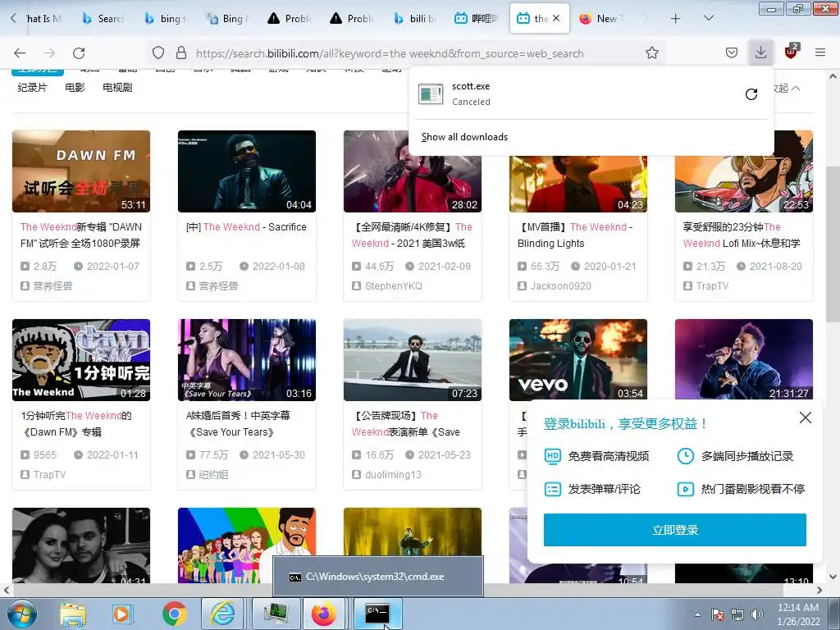Viewport: 840px width, 630px height.
Task: Retry the scott.exe download
Action: (x=751, y=94)
